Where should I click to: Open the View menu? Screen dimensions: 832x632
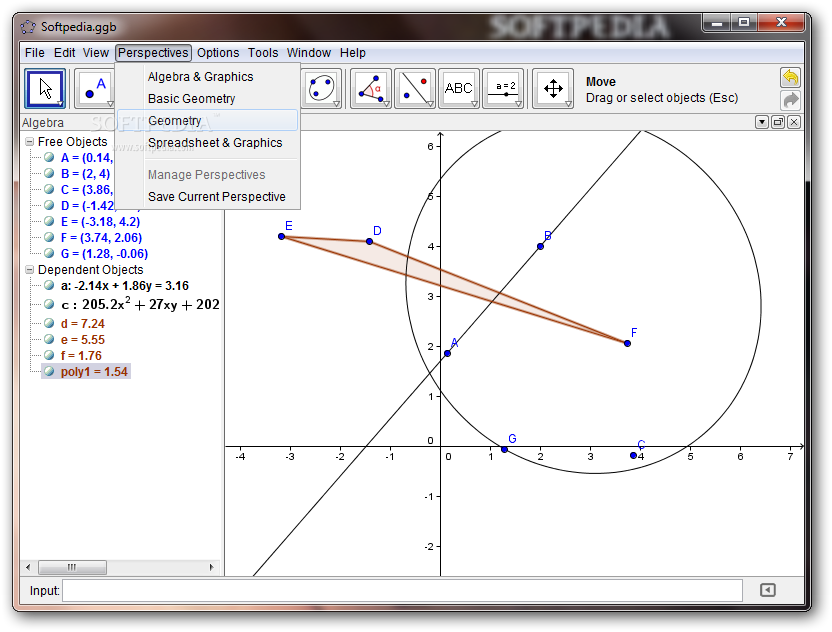point(96,53)
